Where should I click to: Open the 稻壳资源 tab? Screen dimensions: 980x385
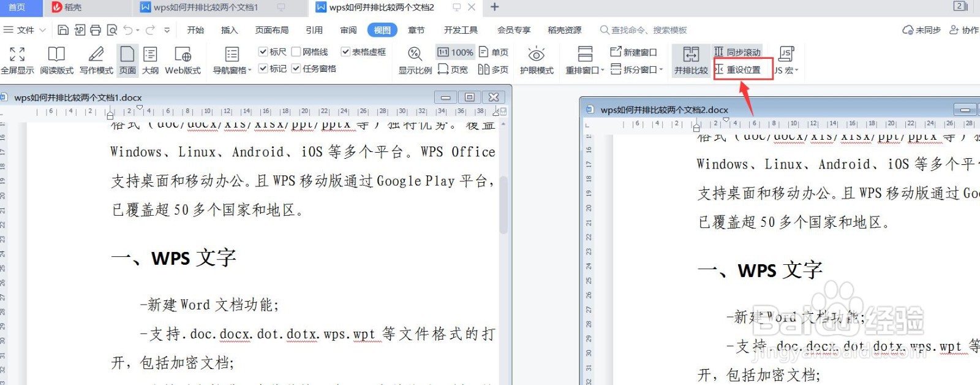[x=565, y=29]
